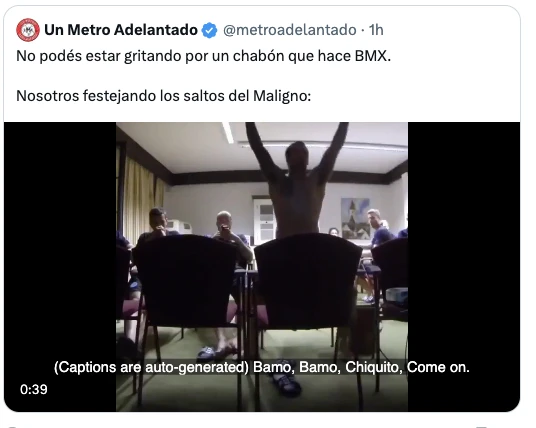Open the tweet's 1h timestamp
The image size is (536, 428).
376,30
